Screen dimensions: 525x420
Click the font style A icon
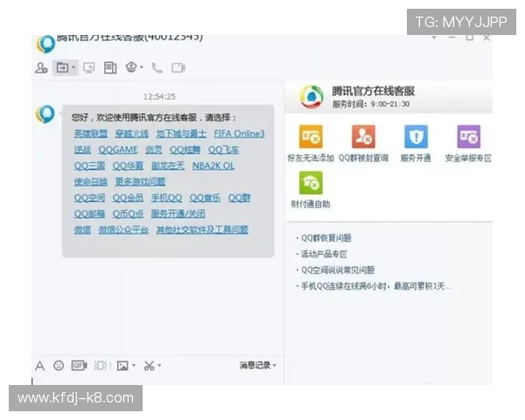click(40, 366)
